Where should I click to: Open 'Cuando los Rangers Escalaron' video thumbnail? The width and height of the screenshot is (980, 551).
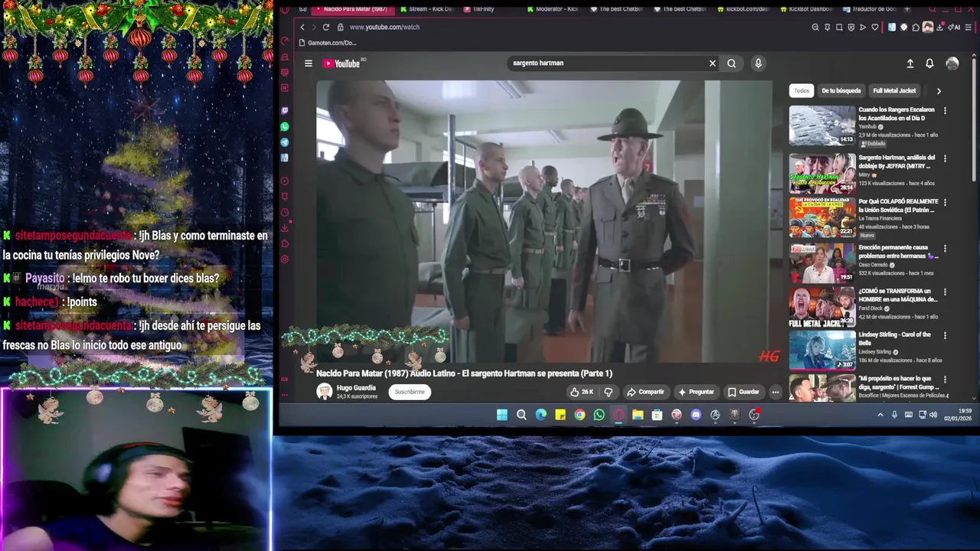822,126
